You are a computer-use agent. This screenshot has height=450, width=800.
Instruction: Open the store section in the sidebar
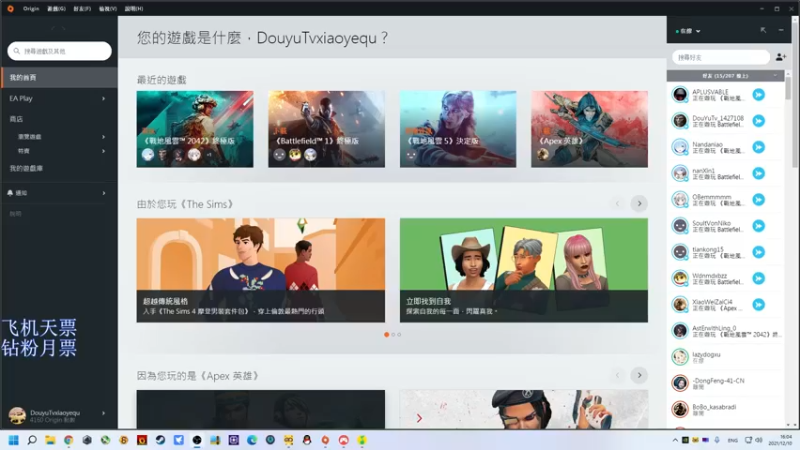pos(16,119)
